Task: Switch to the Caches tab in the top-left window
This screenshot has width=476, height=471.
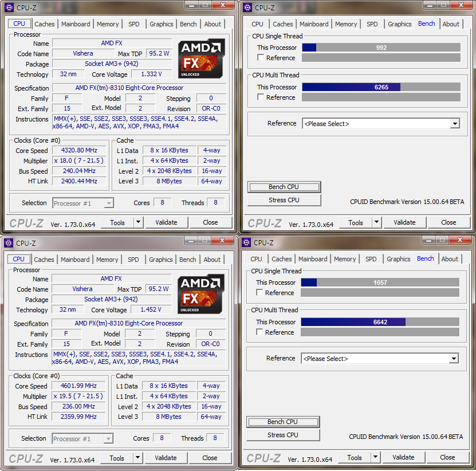Action: [x=45, y=24]
